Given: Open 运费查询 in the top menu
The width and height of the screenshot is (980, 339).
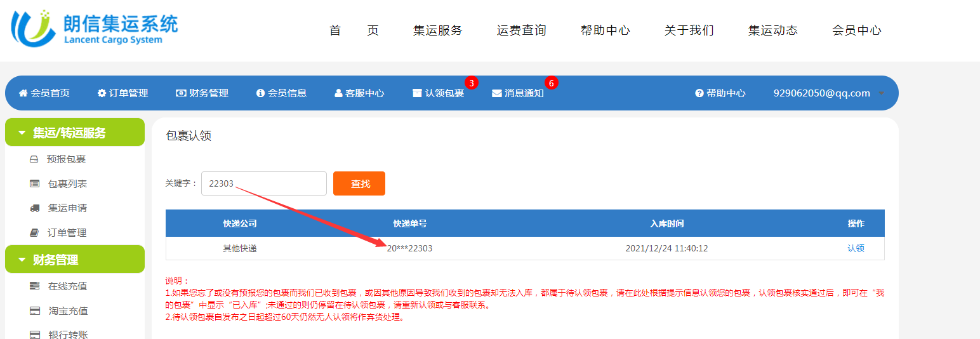Looking at the screenshot, I should click(521, 30).
